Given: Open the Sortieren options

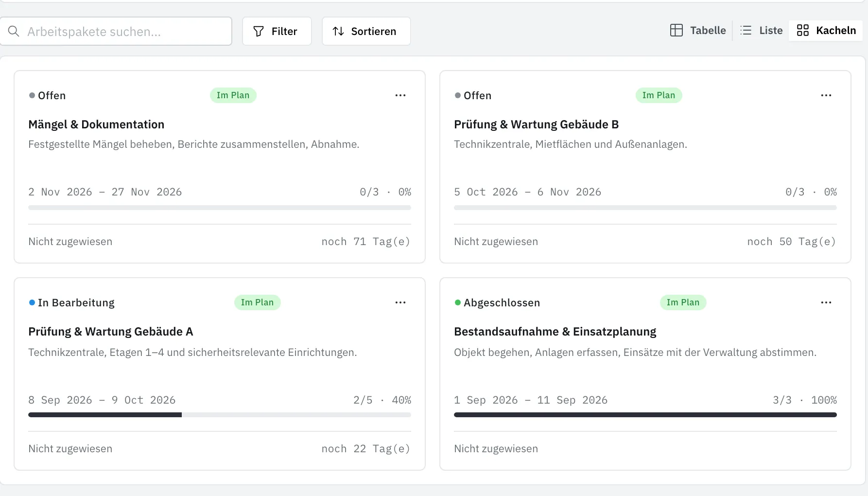Looking at the screenshot, I should (x=366, y=32).
